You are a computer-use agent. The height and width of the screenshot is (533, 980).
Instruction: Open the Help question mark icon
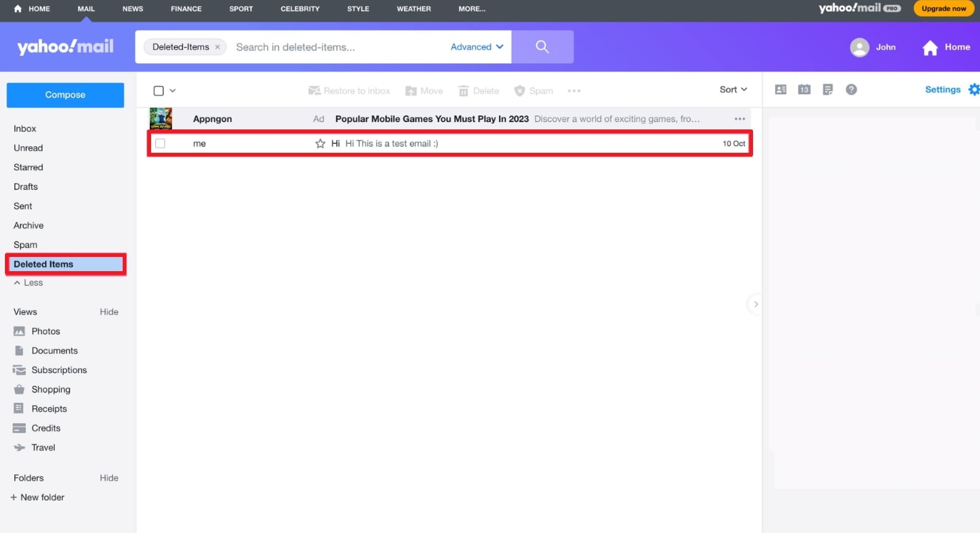851,89
